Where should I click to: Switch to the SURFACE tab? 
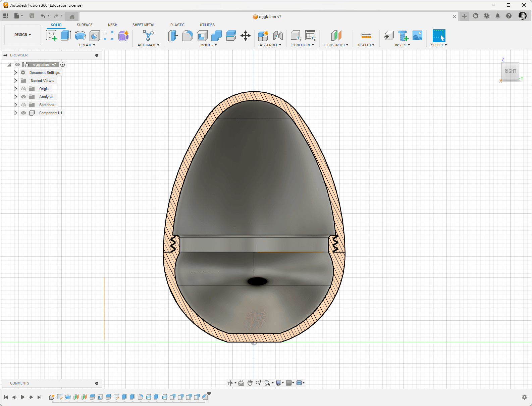click(85, 25)
